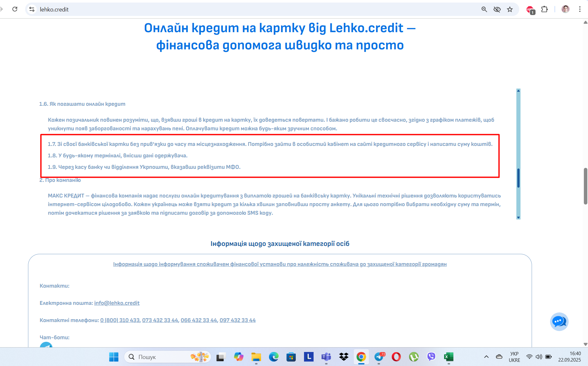Call the 0 (800) 310 433 phone link

click(120, 320)
